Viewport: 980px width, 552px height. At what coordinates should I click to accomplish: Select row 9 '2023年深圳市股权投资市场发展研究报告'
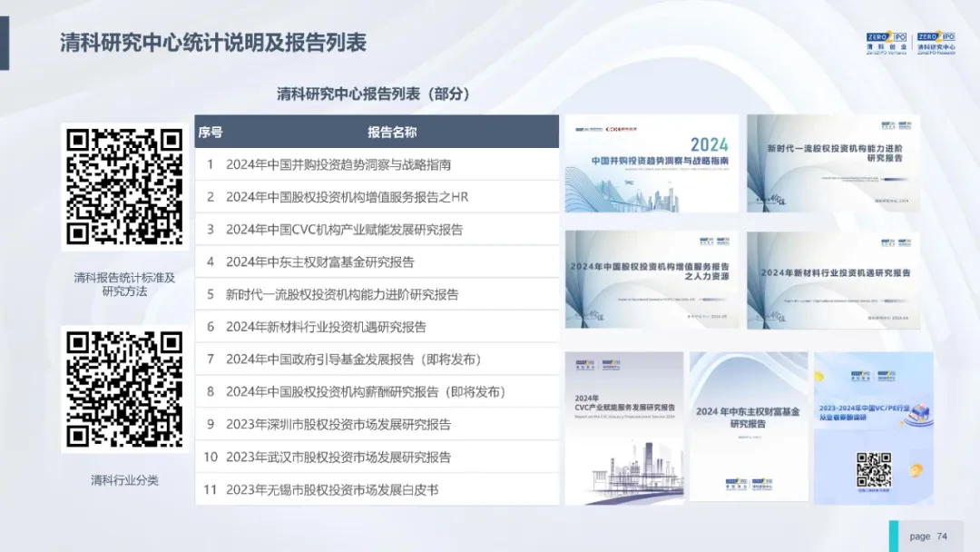[377, 425]
